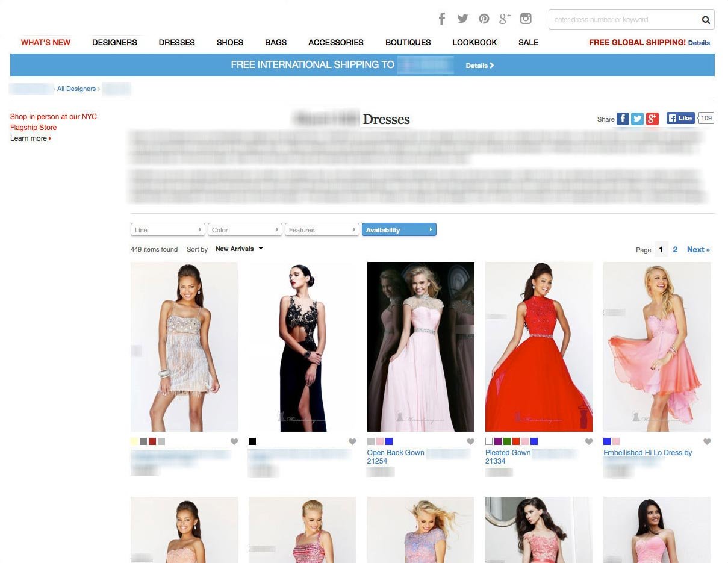The image size is (728, 563).
Task: Share the page via red Google Plus button
Action: tap(652, 119)
